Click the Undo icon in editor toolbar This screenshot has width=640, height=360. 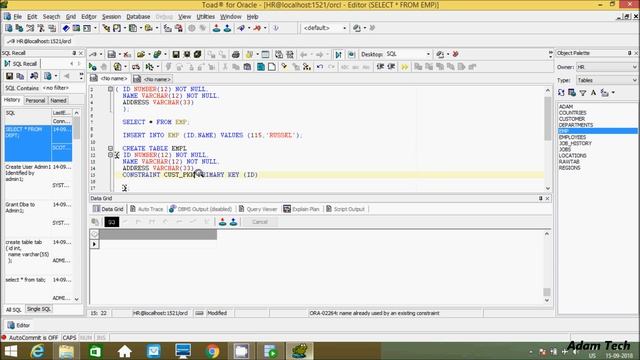click(x=320, y=67)
